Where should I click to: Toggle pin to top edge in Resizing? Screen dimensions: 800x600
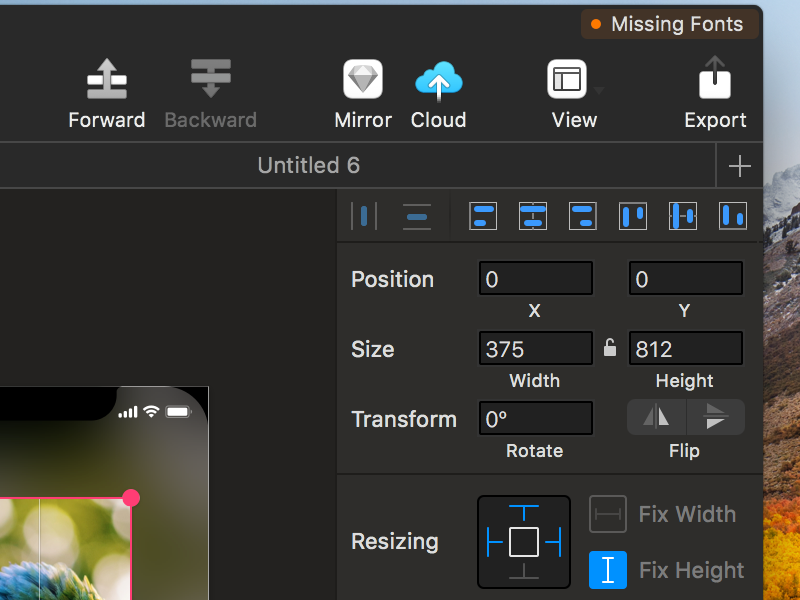(524, 513)
